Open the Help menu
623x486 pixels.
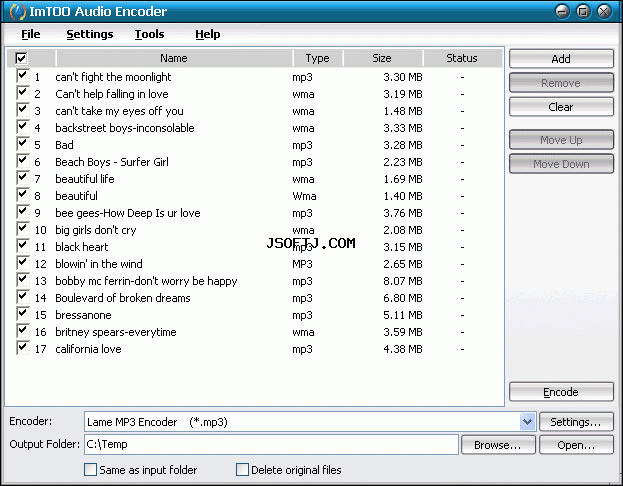207,34
